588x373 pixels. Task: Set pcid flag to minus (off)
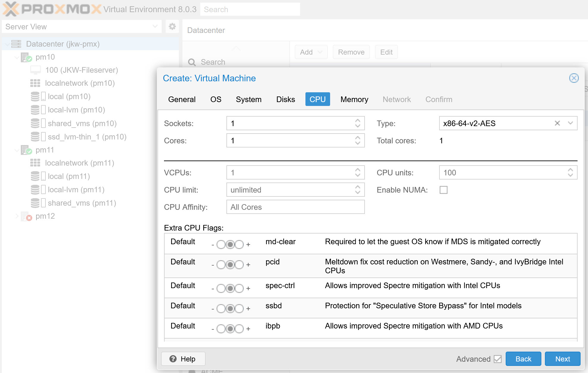(x=221, y=265)
